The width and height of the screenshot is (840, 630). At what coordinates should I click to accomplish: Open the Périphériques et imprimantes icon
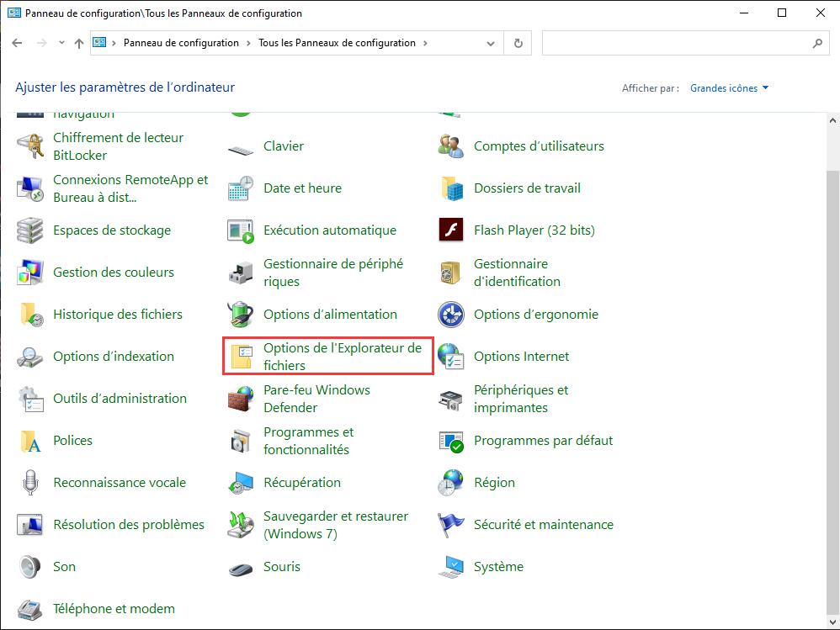tap(450, 400)
